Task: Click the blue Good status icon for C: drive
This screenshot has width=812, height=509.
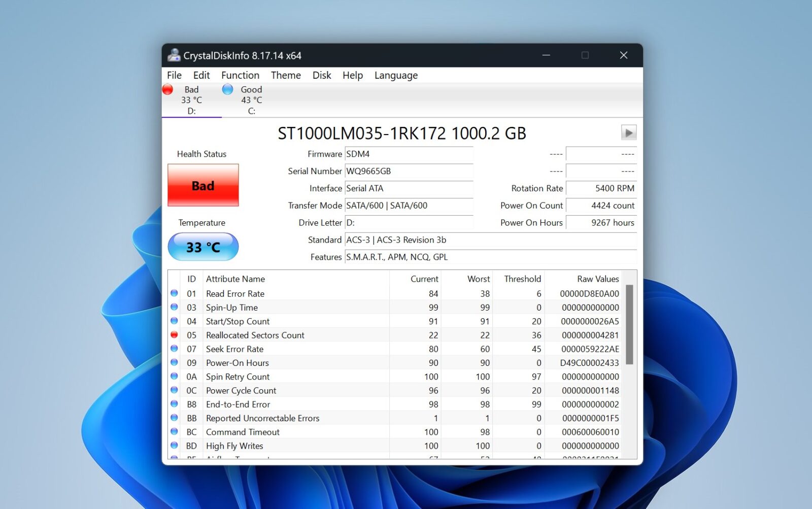Action: pos(227,90)
